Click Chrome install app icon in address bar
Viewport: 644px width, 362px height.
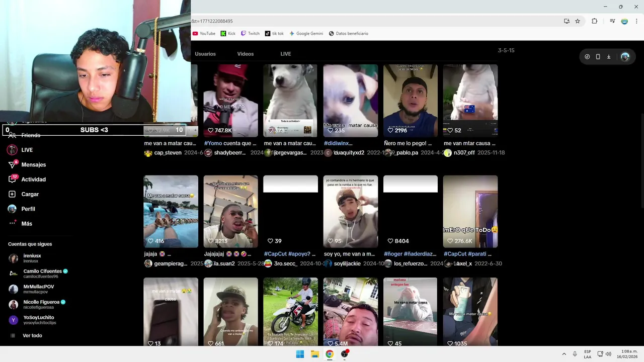coord(567,21)
